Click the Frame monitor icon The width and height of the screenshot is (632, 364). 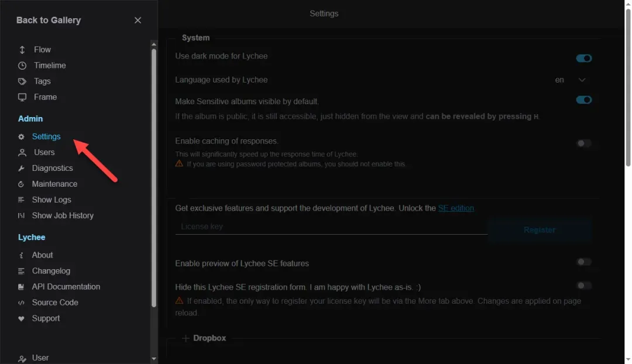(22, 97)
